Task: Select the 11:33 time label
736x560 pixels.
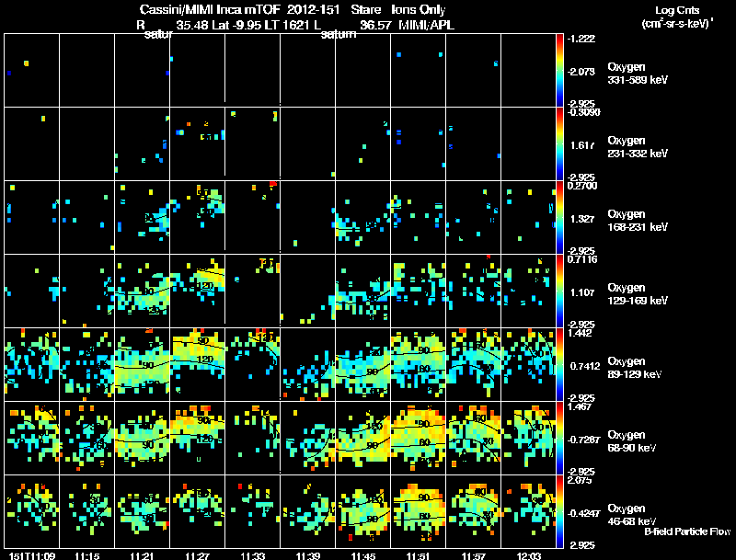Action: pos(253,555)
